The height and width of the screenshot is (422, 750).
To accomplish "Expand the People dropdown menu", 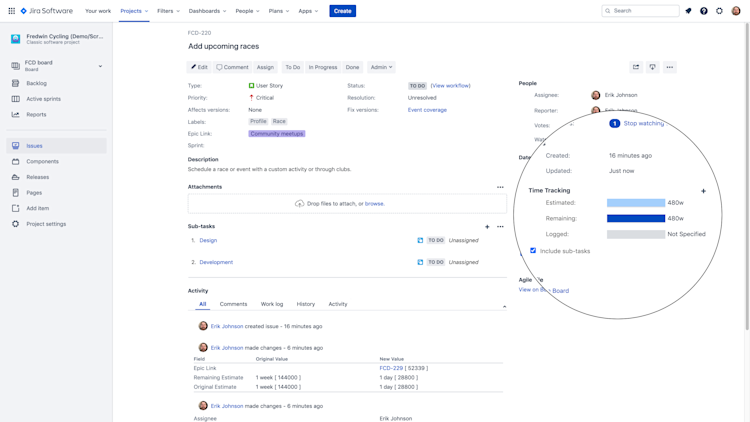I will [x=247, y=11].
